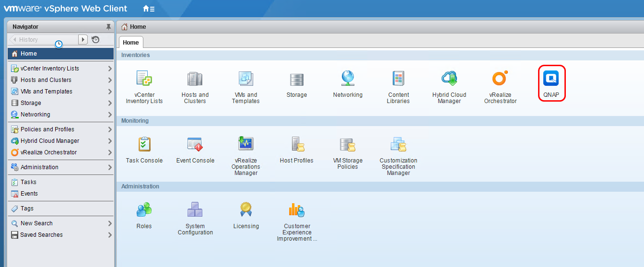The height and width of the screenshot is (267, 644).
Task: Open the Task Console icon
Action: coord(144,144)
